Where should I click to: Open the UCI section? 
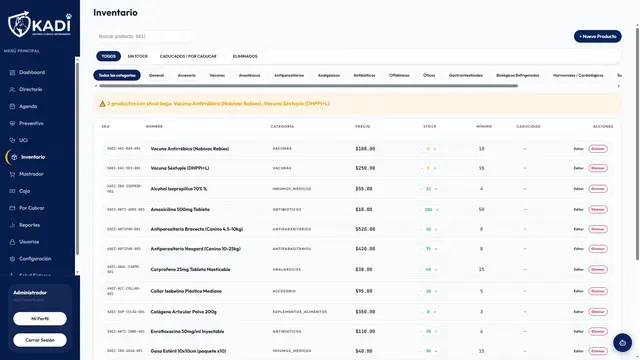[23, 140]
